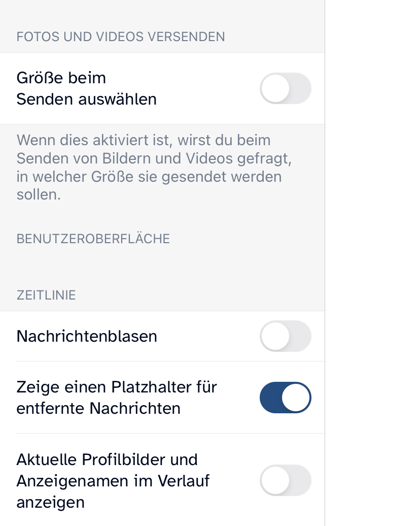This screenshot has height=526, width=420.
Task: Click "Zeige einen Platzhalter für entfernte Nachrichten" text
Action: coord(117,397)
